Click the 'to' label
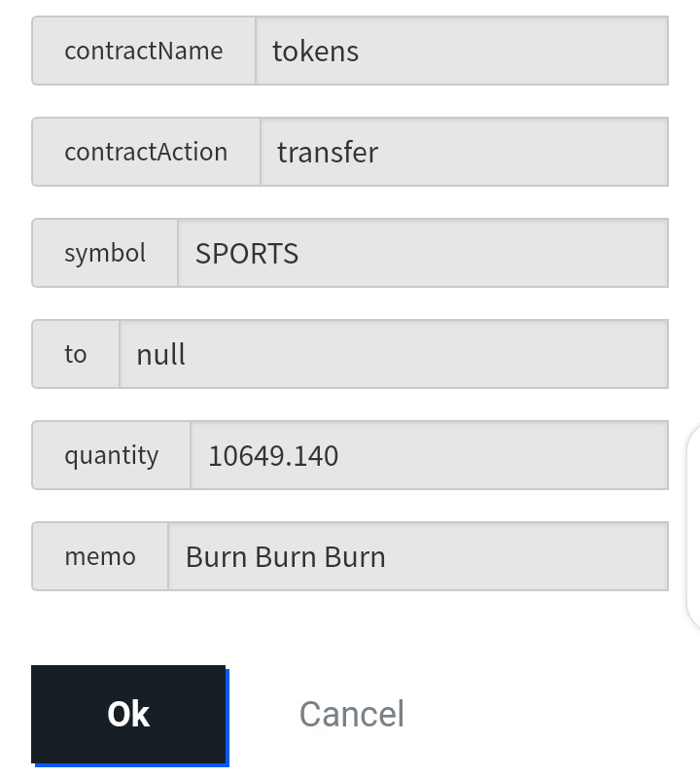 pos(76,354)
